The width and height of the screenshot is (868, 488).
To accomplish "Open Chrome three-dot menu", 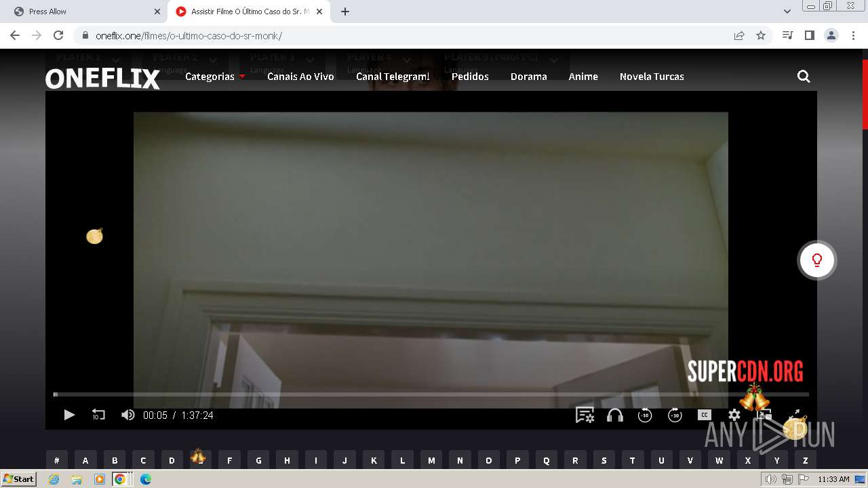I will coord(852,35).
